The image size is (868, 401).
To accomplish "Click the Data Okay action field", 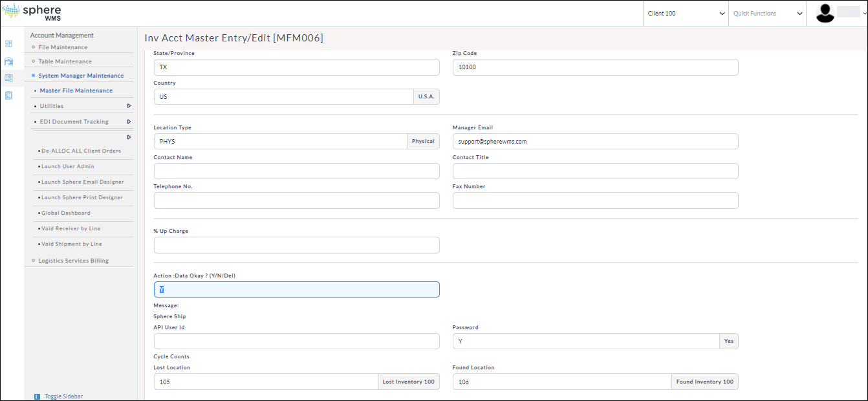I will 297,290.
